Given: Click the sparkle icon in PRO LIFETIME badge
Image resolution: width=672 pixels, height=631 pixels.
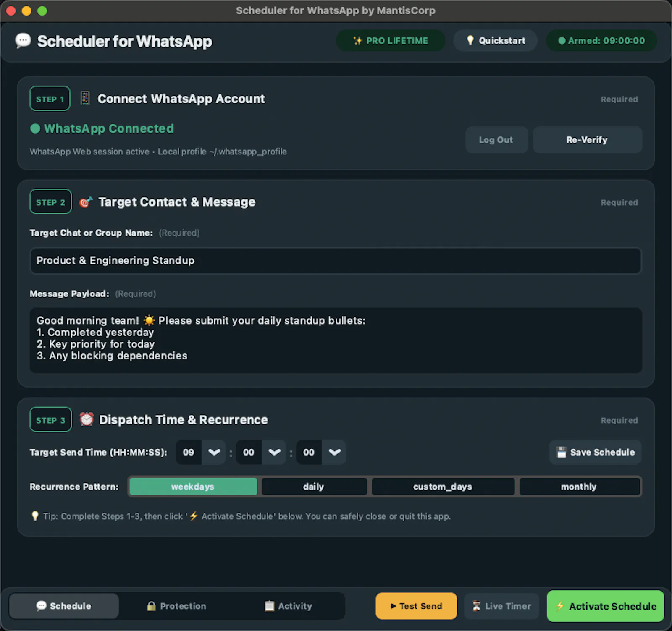Looking at the screenshot, I should (x=357, y=41).
